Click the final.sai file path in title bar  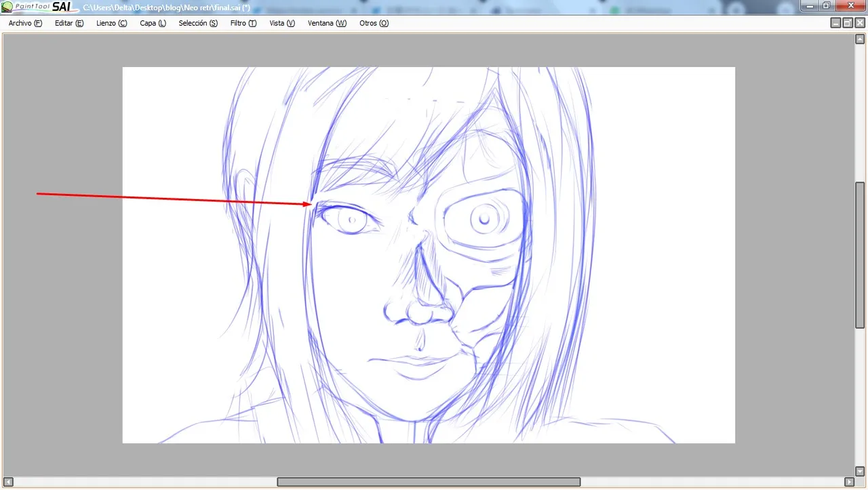coord(167,9)
